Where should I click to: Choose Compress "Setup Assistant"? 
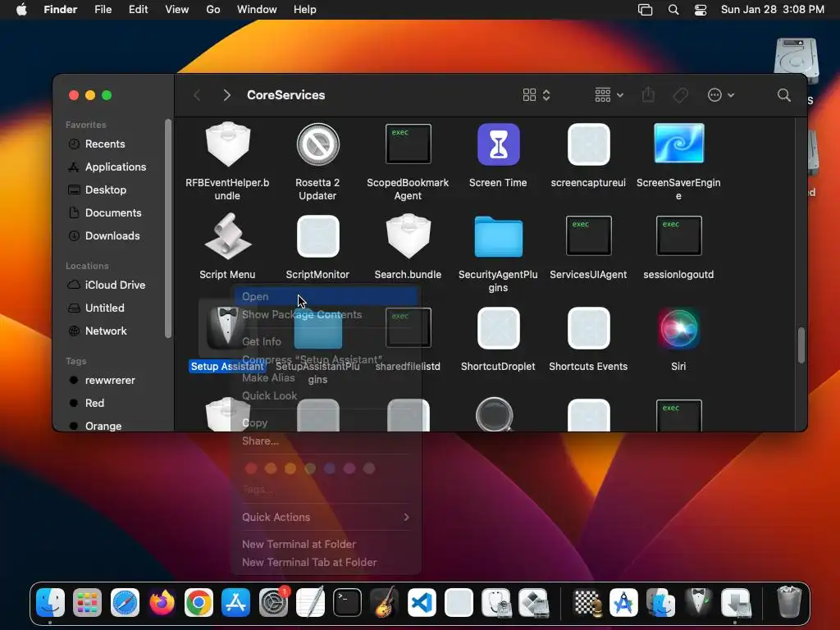pos(326,359)
